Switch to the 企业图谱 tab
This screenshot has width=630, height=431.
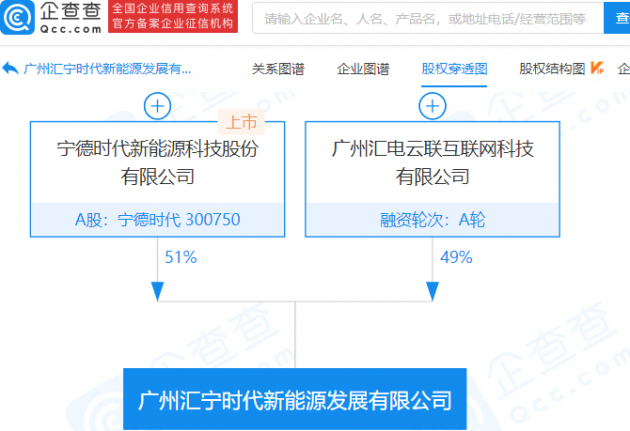[363, 69]
